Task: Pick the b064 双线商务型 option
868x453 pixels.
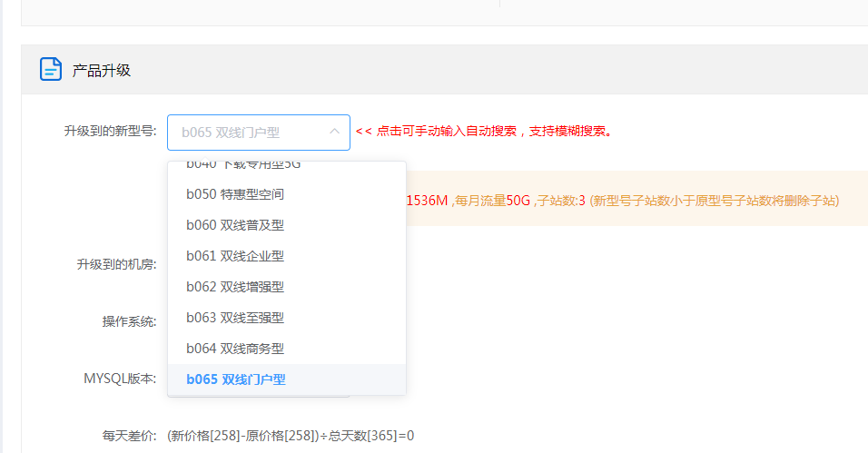Action: [235, 349]
